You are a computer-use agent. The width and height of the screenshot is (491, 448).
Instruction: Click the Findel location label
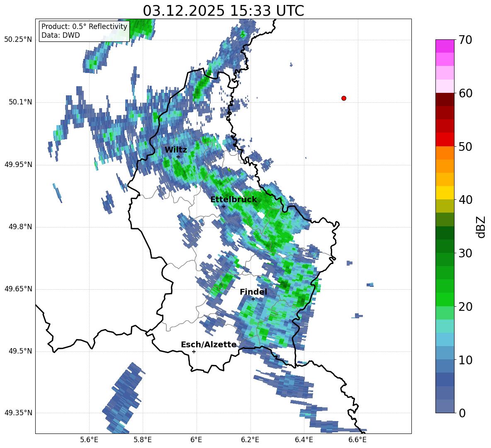coord(253,292)
